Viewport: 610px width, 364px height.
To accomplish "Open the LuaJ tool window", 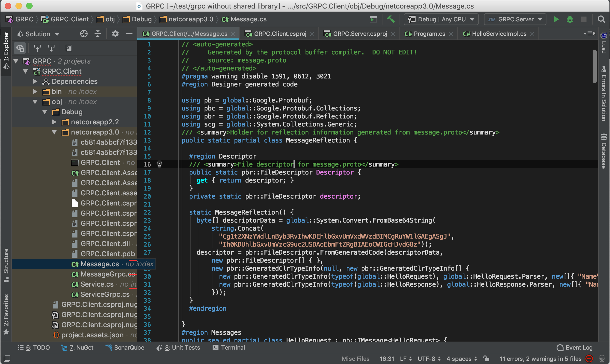I will tap(604, 43).
